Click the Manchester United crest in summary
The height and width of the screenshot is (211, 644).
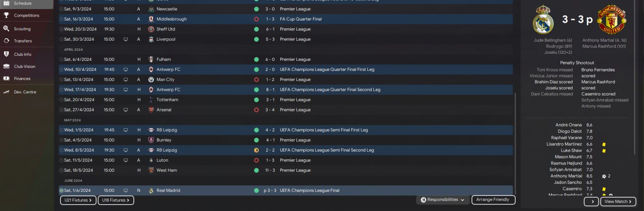[611, 20]
